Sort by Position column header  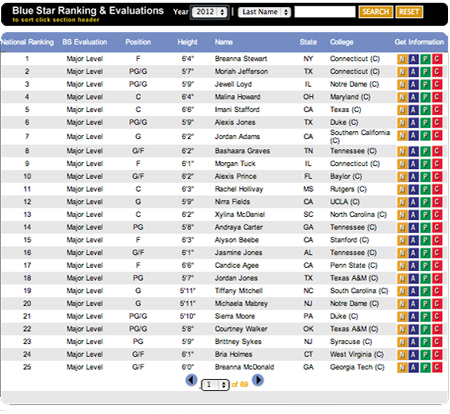click(138, 42)
